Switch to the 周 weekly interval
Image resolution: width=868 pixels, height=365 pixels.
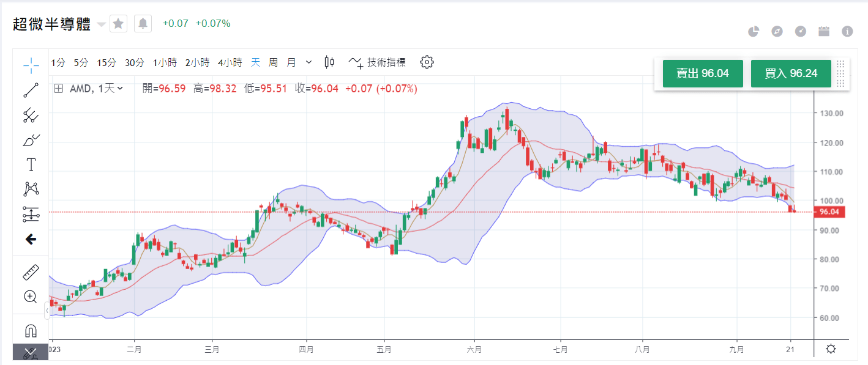(273, 62)
